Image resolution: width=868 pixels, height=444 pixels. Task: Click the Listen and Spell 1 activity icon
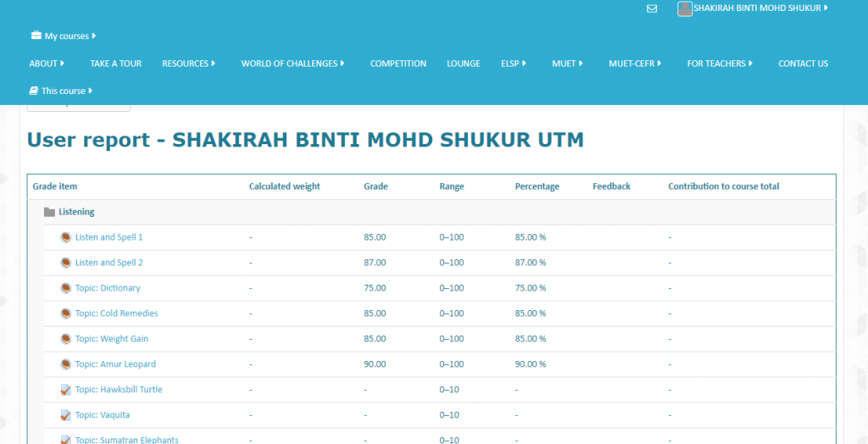pyautogui.click(x=66, y=237)
